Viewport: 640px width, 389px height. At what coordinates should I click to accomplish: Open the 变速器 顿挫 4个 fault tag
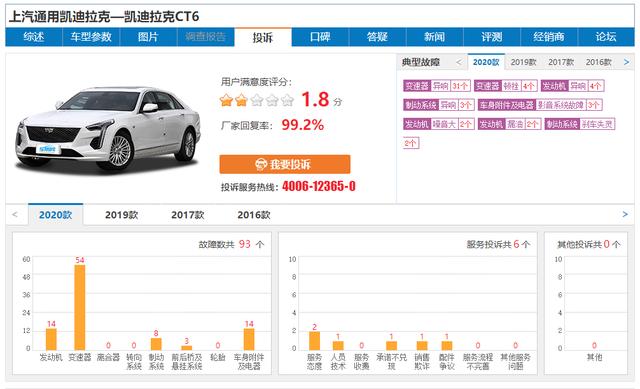coord(506,86)
